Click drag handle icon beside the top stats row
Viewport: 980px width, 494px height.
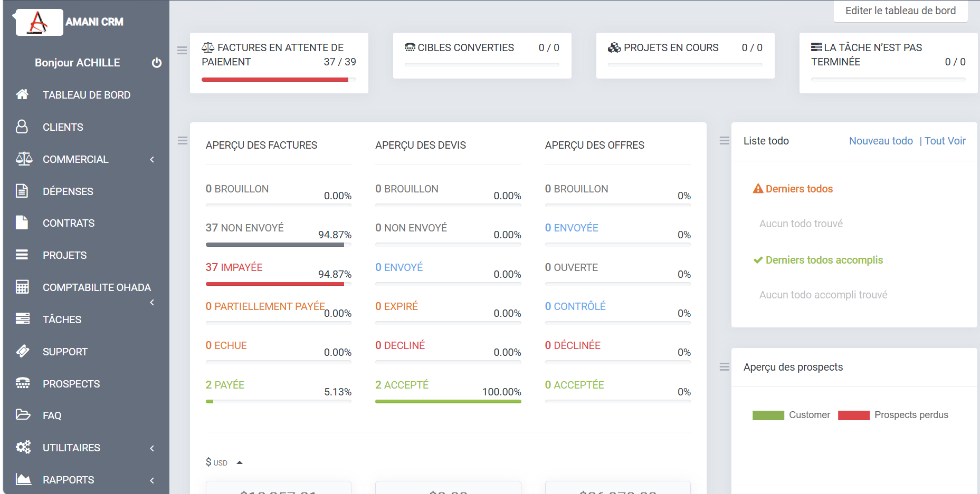182,51
